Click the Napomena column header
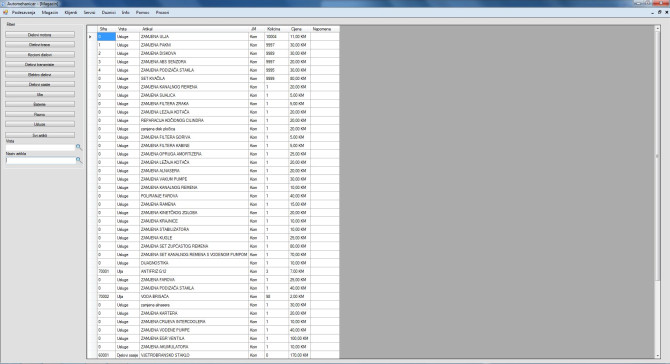The width and height of the screenshot is (670, 364). tap(325, 29)
